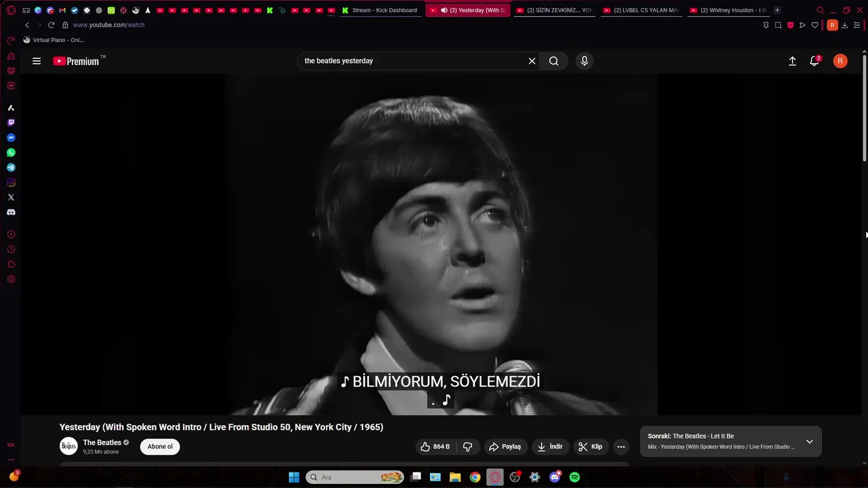868x488 pixels.
Task: Open the toolbar send/flow arrow icon
Action: (802, 25)
